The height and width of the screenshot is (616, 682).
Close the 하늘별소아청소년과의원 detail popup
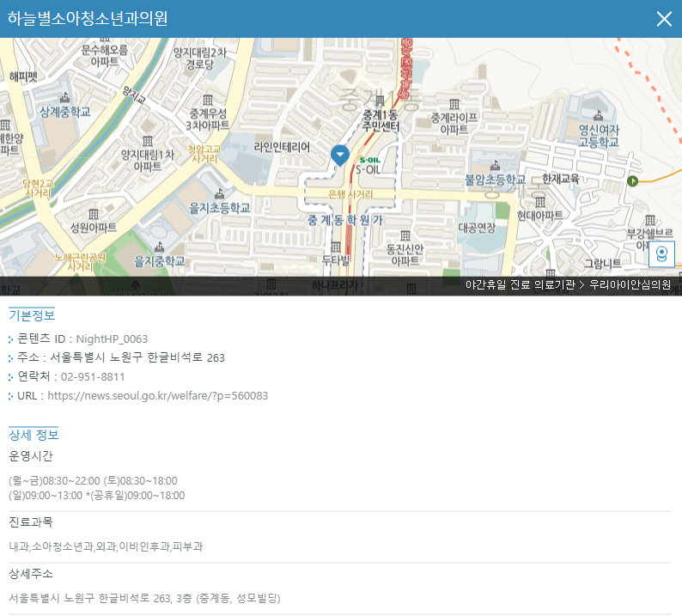[x=664, y=19]
